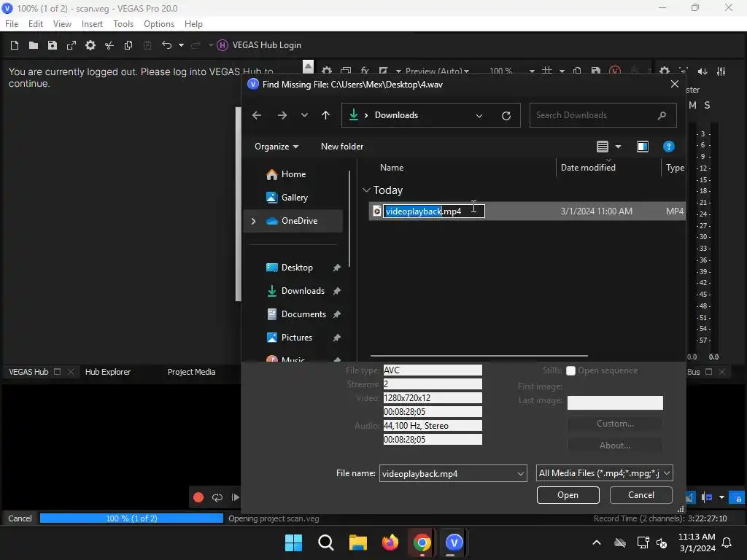Toggle the Open sequence checkbox
Image resolution: width=747 pixels, height=560 pixels.
coord(570,371)
